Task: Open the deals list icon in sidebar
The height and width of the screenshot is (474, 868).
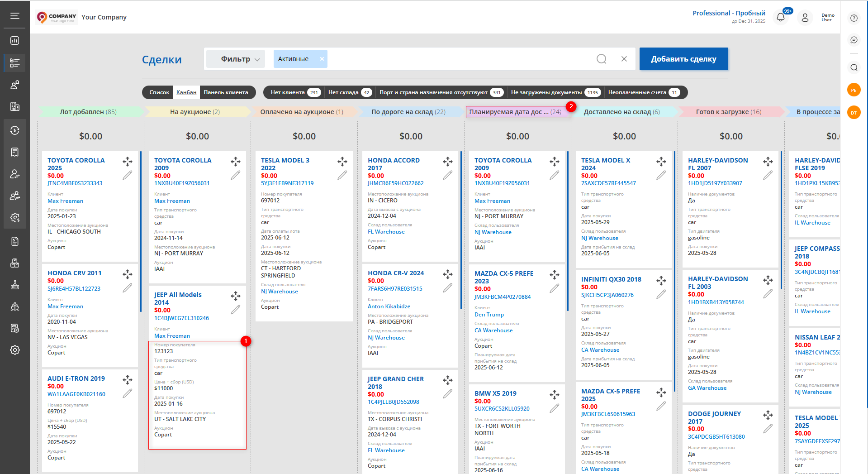Action: click(15, 63)
